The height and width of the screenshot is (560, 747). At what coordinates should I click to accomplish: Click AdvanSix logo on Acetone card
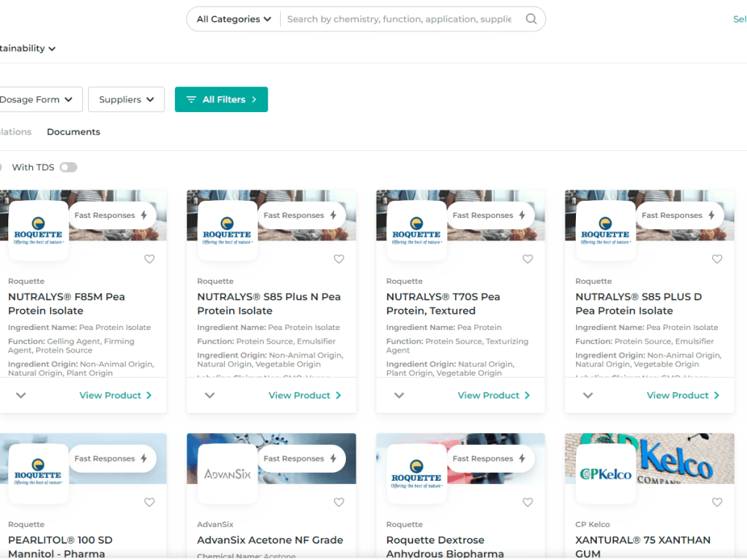[227, 474]
